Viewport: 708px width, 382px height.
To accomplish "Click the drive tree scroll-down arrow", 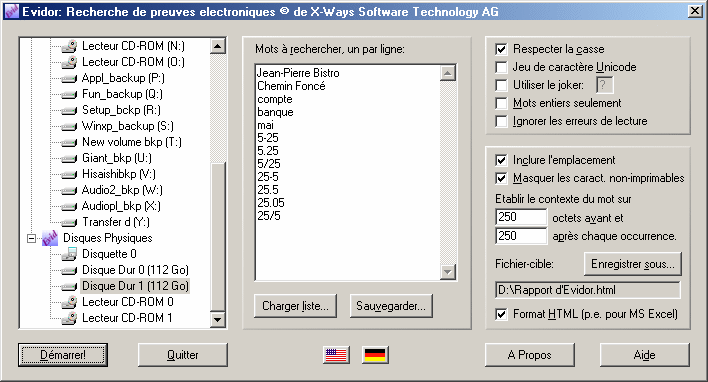I will click(x=218, y=320).
